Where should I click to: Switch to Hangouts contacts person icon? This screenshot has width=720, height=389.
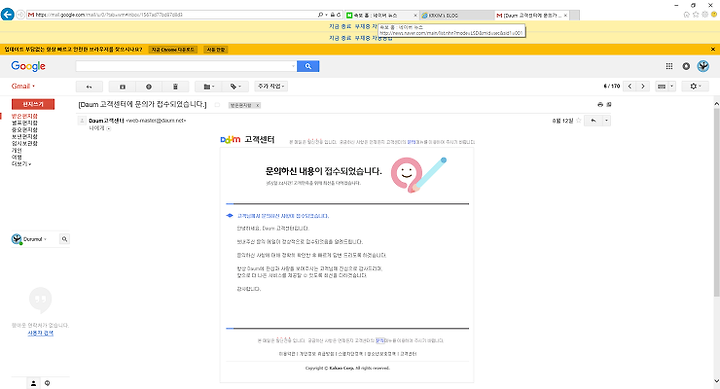(x=34, y=383)
